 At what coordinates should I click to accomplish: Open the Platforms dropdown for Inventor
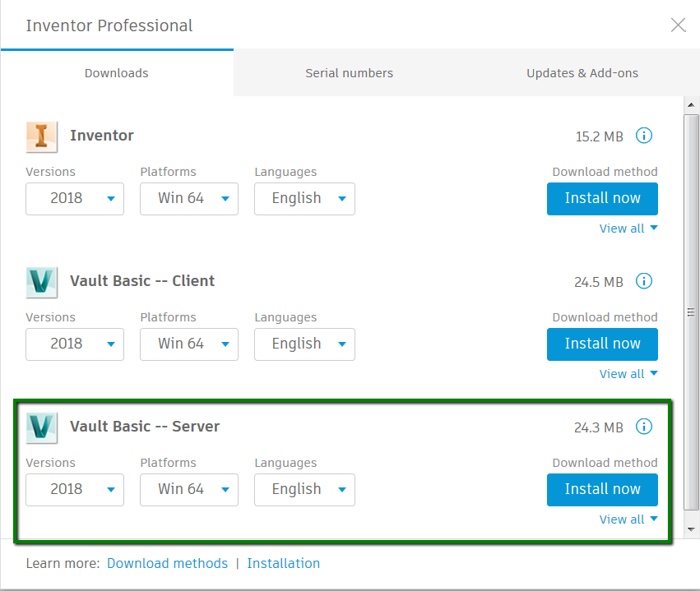click(x=189, y=198)
